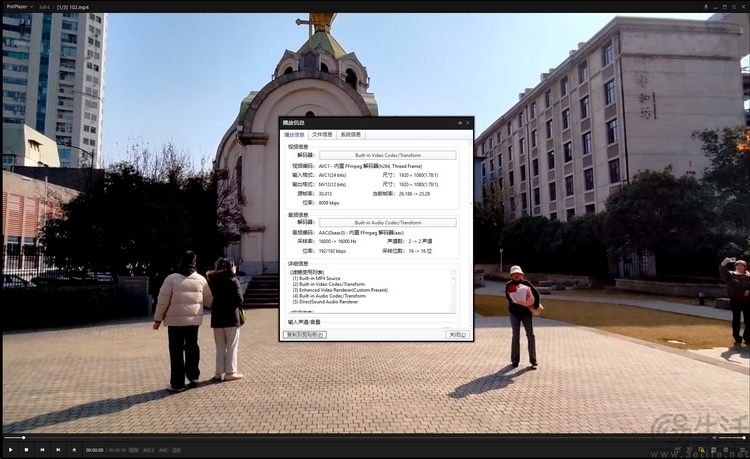
Task: Click the 关闭 button in the dialog
Action: [x=456, y=335]
